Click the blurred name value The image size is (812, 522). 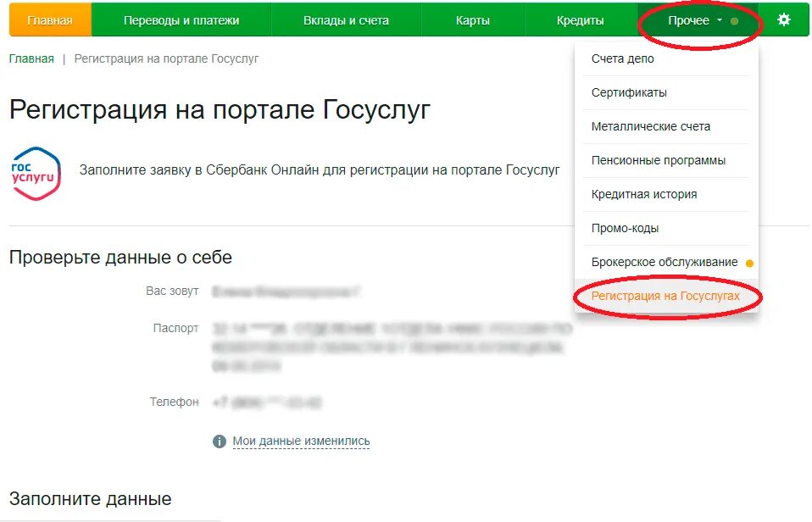286,292
